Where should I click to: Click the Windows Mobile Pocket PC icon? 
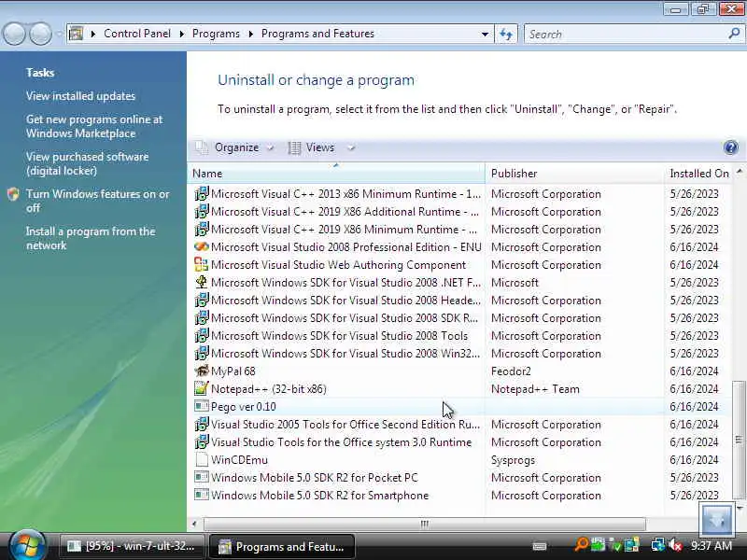pos(202,477)
